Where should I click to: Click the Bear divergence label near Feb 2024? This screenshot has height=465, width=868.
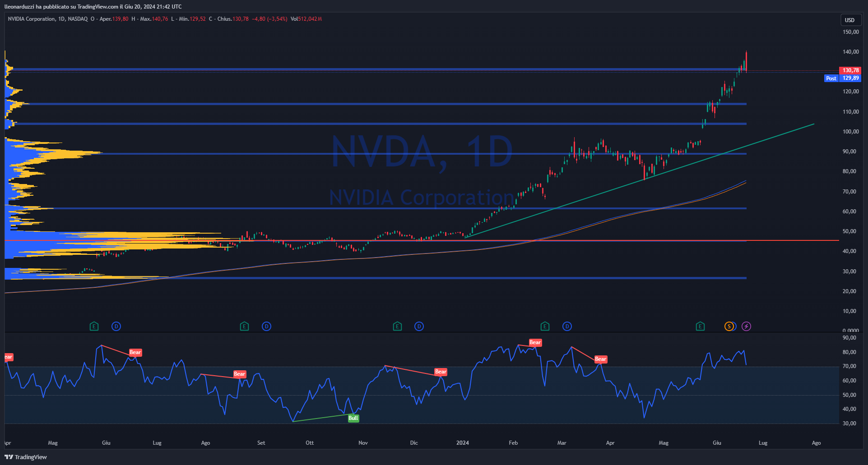pyautogui.click(x=535, y=342)
